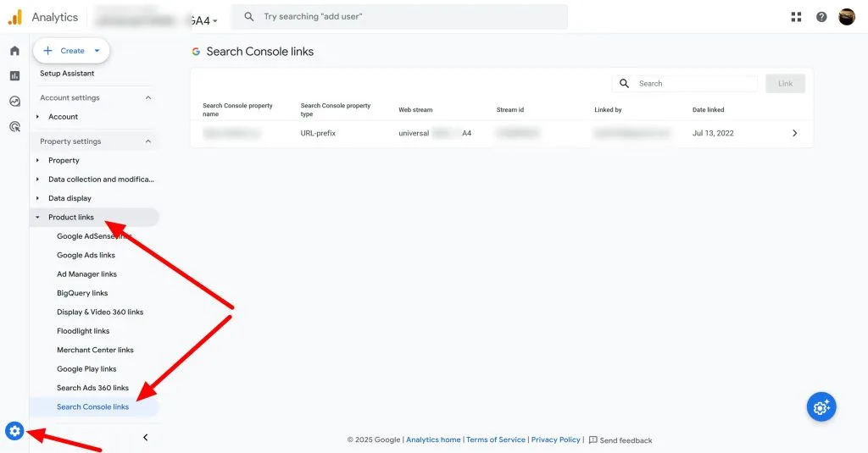Go to Home in left rail
868x453 pixels.
point(15,51)
